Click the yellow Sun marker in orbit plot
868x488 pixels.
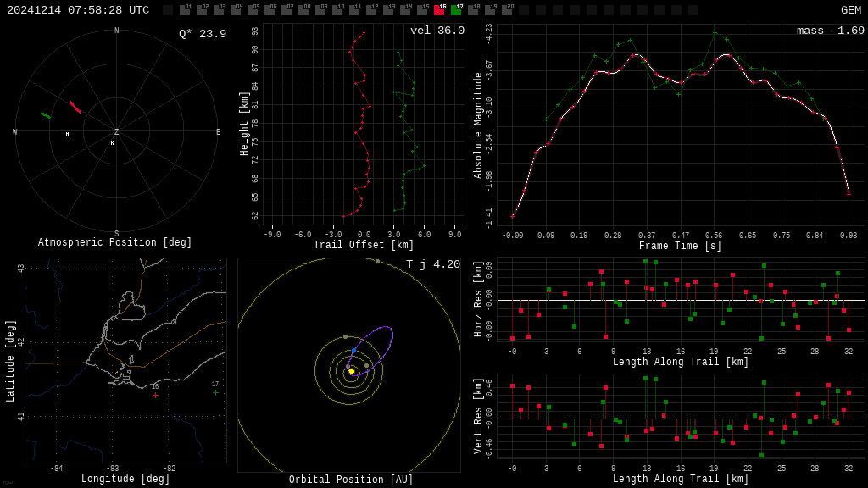(351, 371)
